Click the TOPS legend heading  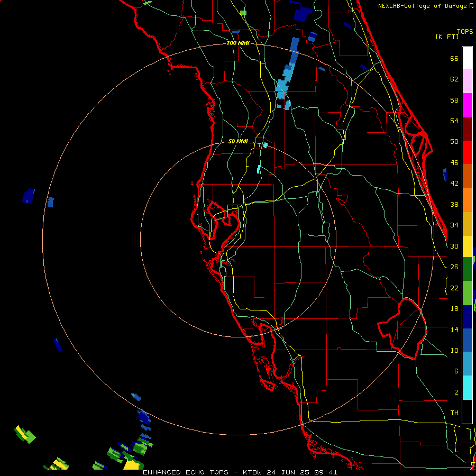pyautogui.click(x=465, y=32)
